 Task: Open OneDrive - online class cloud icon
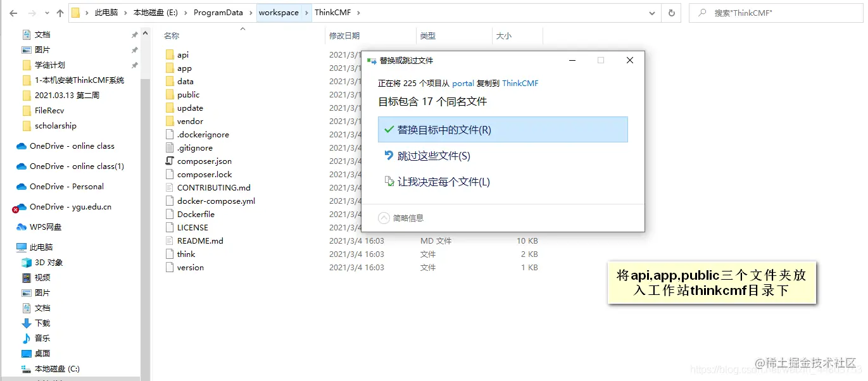(x=22, y=146)
